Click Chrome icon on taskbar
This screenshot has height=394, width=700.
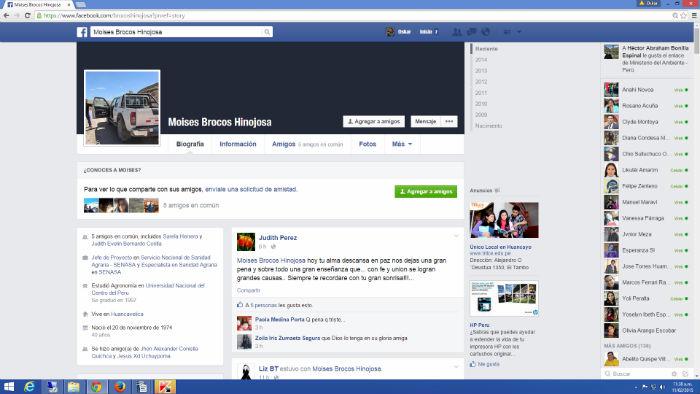coord(96,386)
